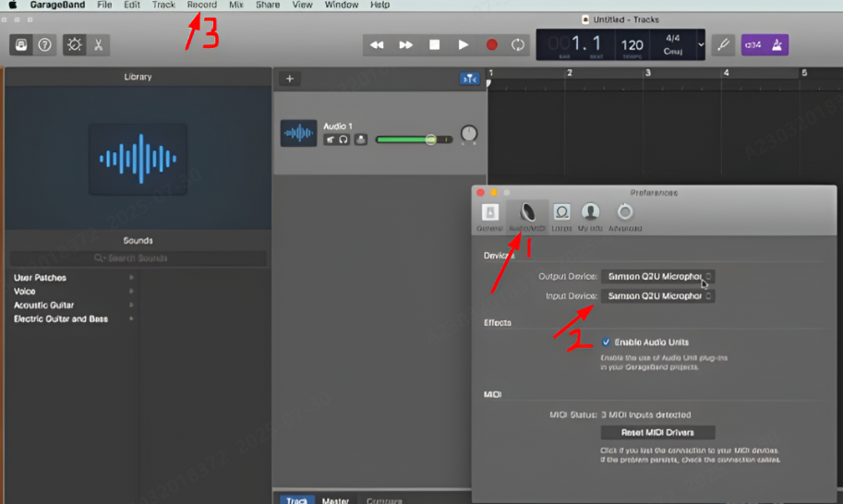
Task: Solo the Audio 1 track with headphones
Action: click(343, 139)
